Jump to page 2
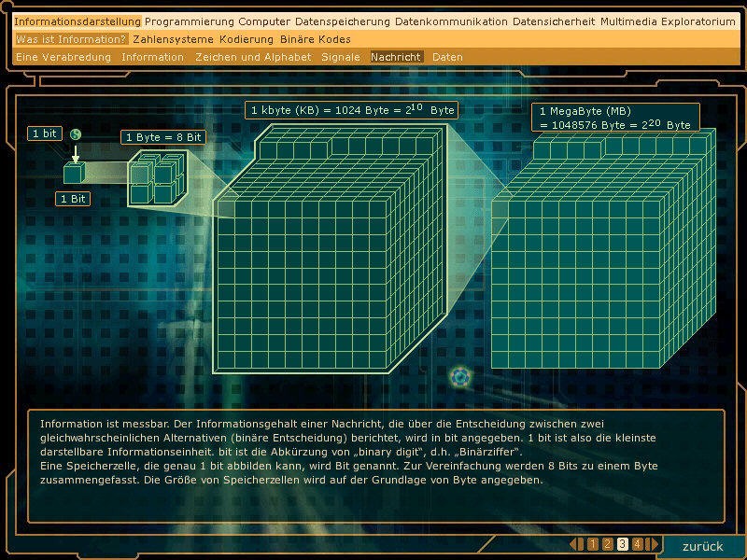 [x=607, y=544]
